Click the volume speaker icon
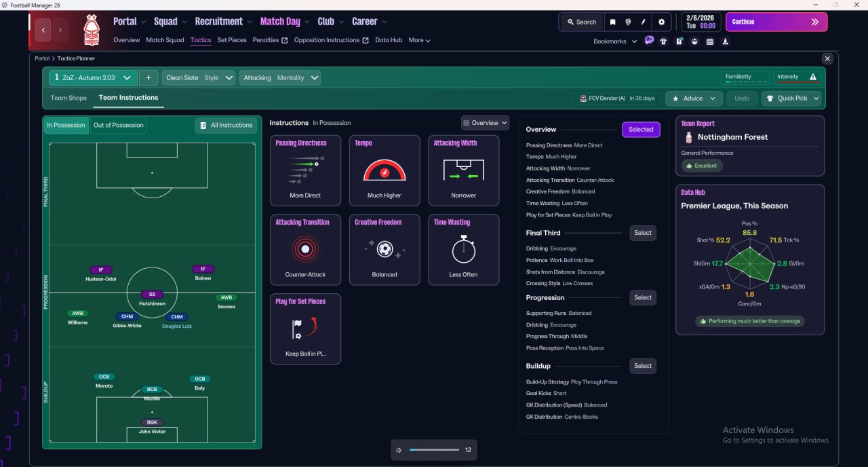The height and width of the screenshot is (467, 868). click(x=399, y=450)
